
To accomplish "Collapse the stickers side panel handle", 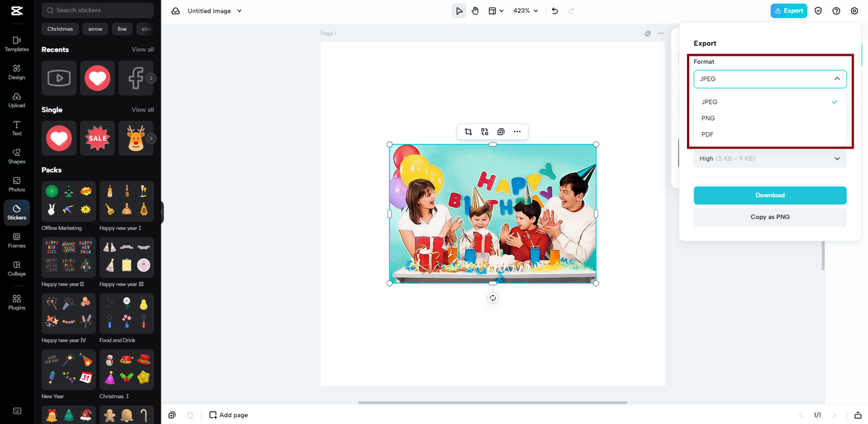I will [x=162, y=212].
